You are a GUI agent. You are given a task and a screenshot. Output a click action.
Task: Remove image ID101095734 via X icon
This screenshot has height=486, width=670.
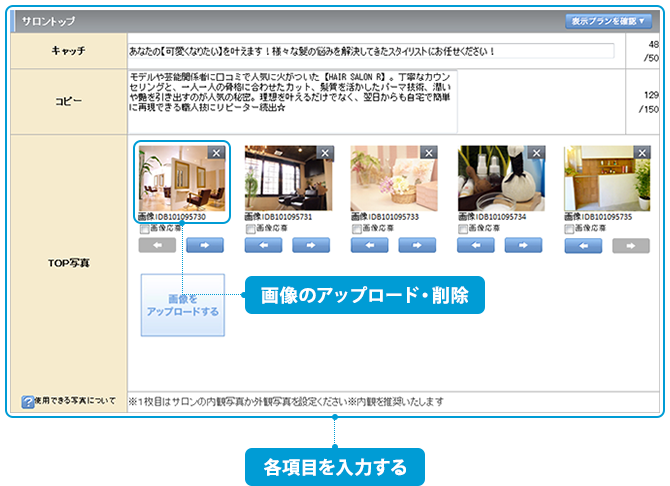pos(535,152)
